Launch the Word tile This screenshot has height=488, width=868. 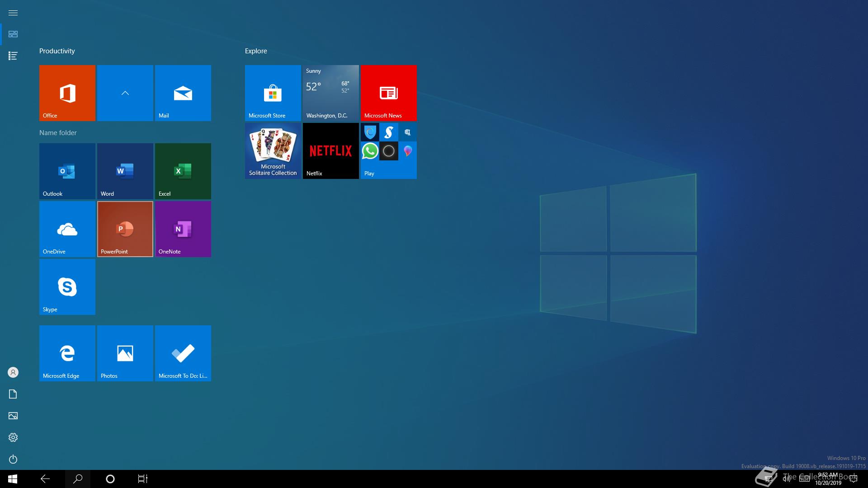(125, 171)
